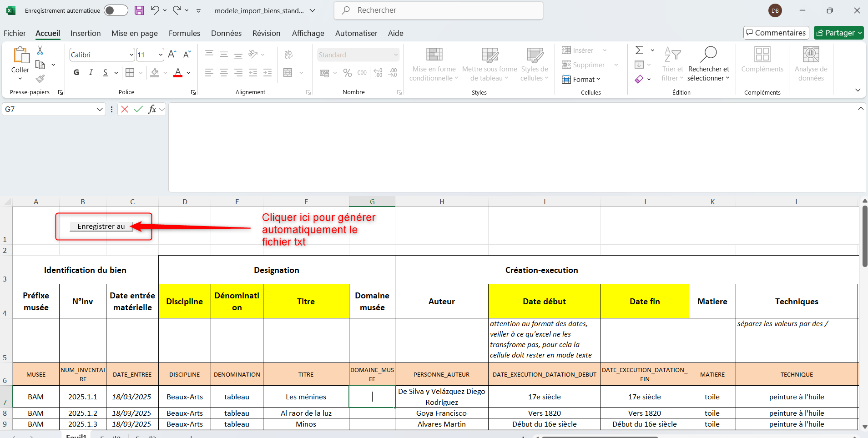Image resolution: width=868 pixels, height=438 pixels.
Task: Open number format dropdown Standard
Action: [396, 55]
